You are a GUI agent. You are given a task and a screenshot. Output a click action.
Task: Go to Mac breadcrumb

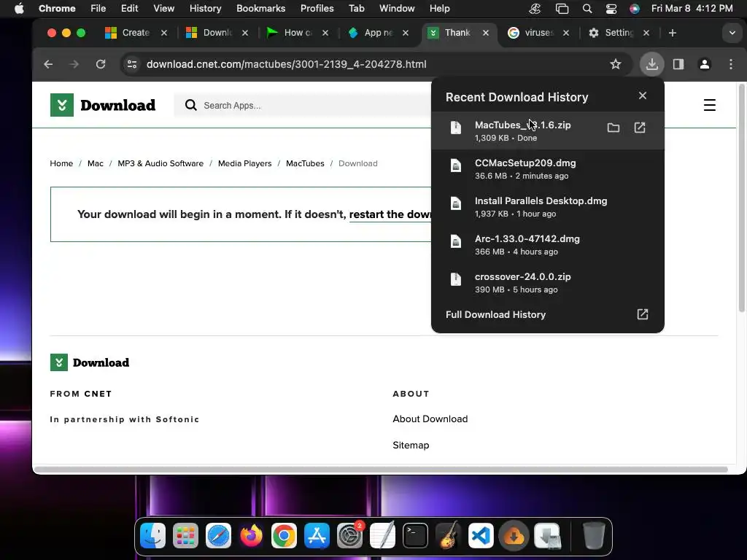(96, 163)
